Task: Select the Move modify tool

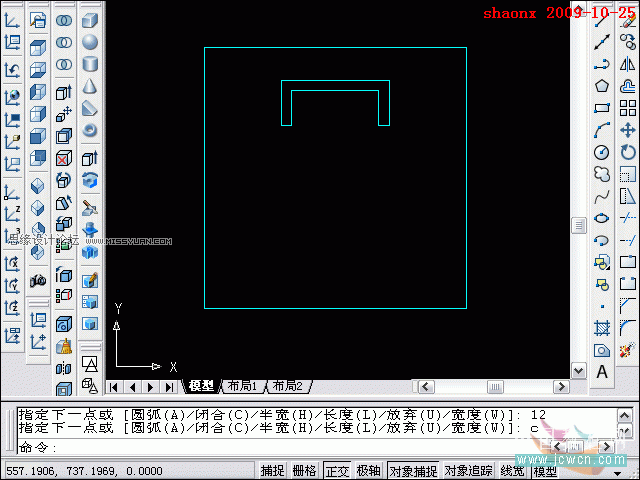Action: (628, 130)
